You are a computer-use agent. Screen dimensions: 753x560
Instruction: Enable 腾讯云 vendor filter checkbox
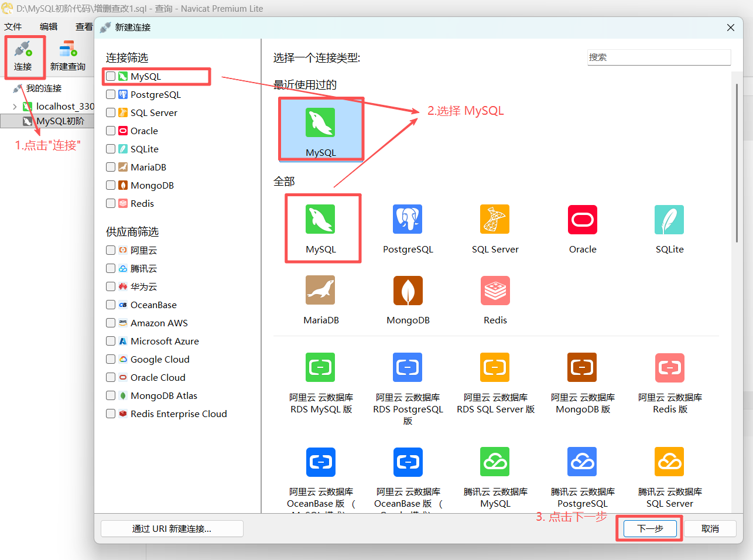pyautogui.click(x=111, y=268)
